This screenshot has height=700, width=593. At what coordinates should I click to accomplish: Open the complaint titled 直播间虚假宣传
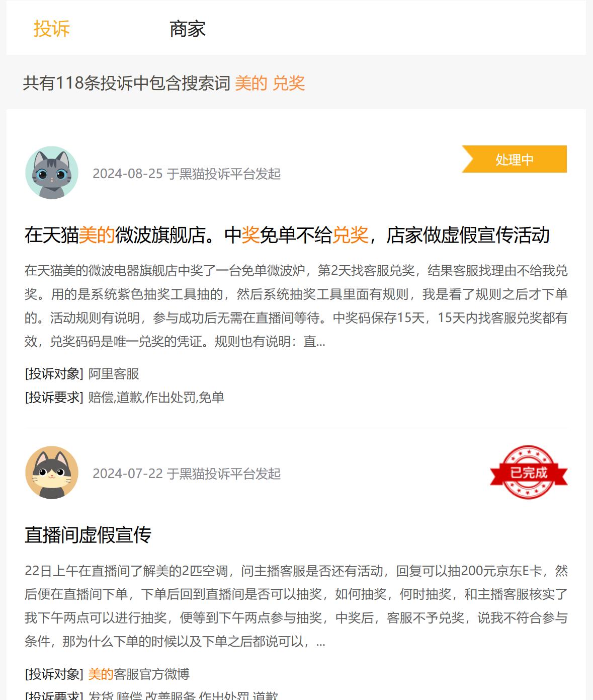pyautogui.click(x=88, y=534)
